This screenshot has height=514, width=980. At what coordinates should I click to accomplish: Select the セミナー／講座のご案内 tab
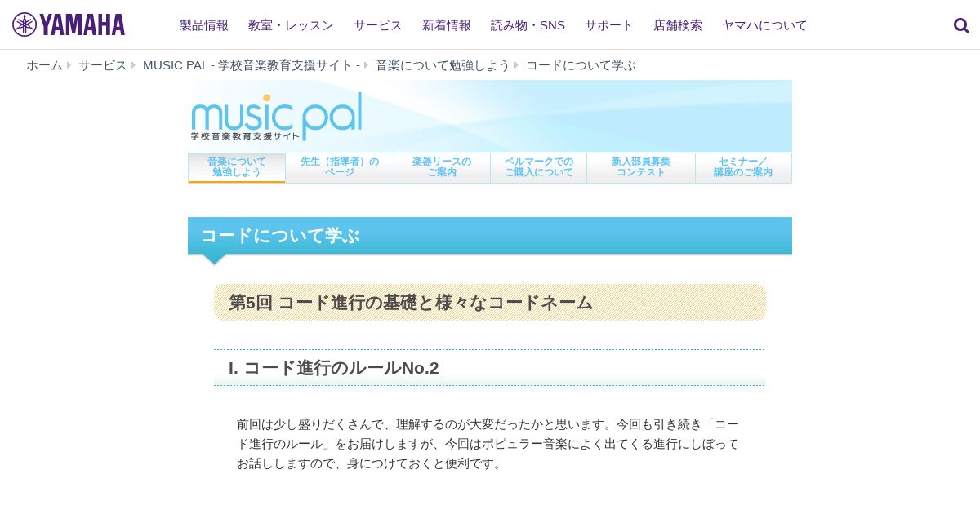coord(743,167)
